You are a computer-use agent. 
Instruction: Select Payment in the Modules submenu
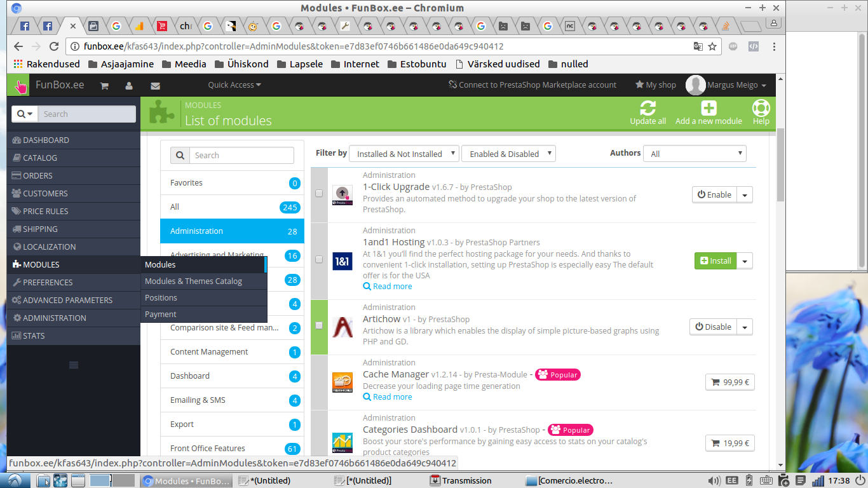coord(203,314)
